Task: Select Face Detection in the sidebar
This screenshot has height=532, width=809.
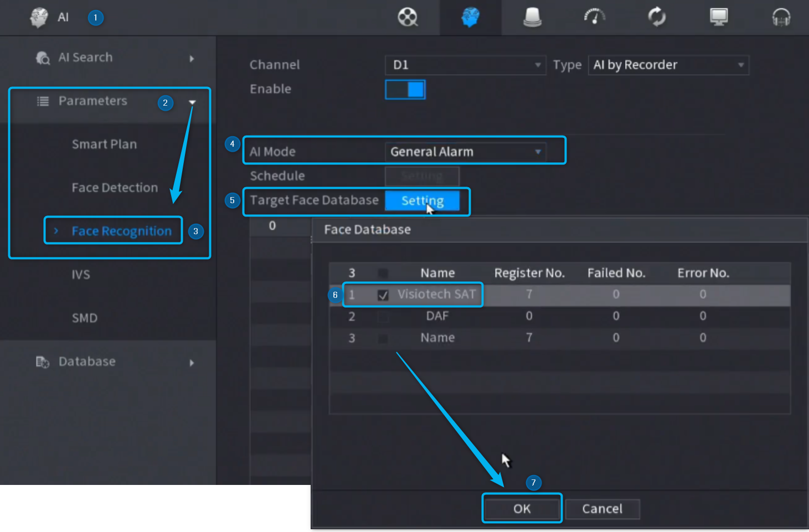Action: 115,188
